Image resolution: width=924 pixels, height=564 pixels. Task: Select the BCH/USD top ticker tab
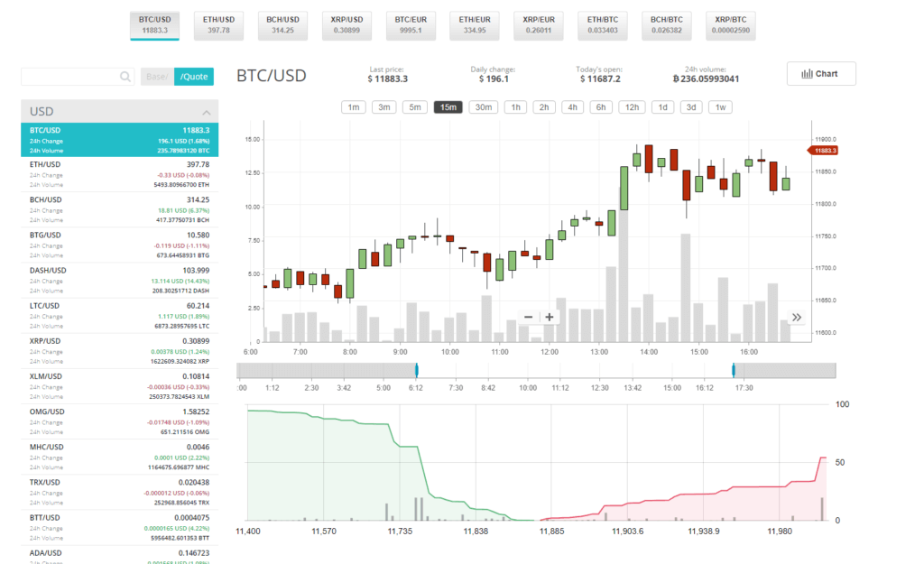[x=282, y=25]
